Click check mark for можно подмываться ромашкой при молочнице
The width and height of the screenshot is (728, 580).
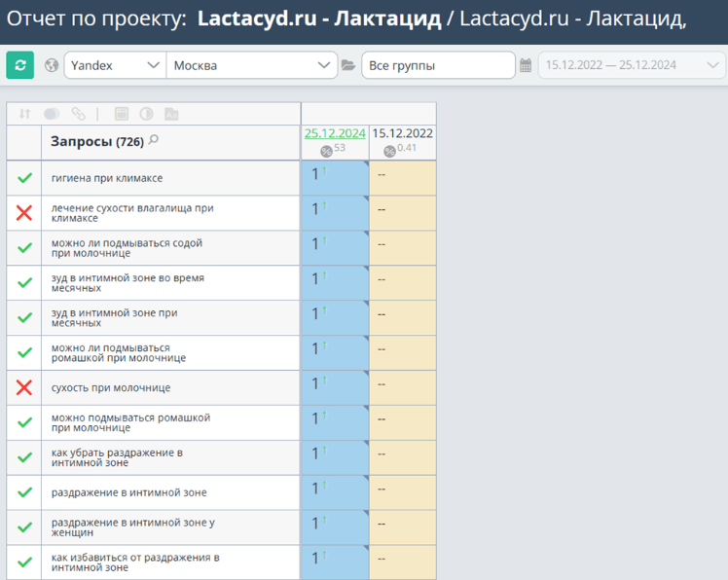pyautogui.click(x=24, y=422)
